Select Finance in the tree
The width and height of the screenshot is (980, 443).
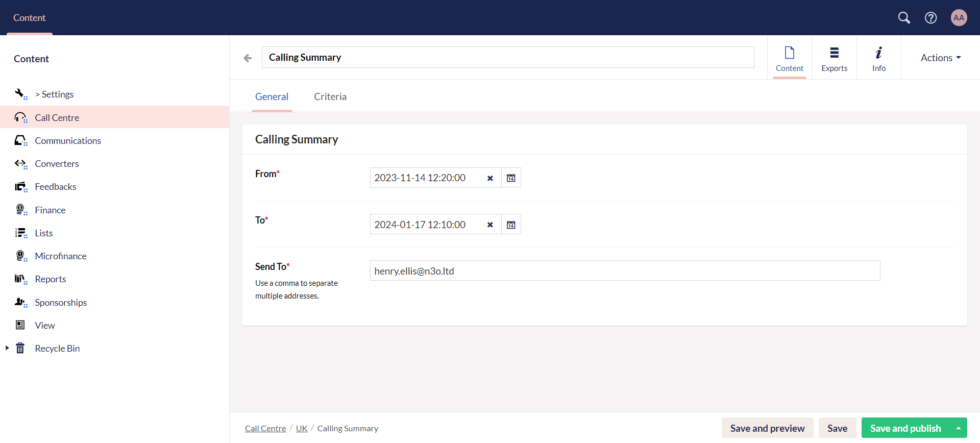(50, 210)
